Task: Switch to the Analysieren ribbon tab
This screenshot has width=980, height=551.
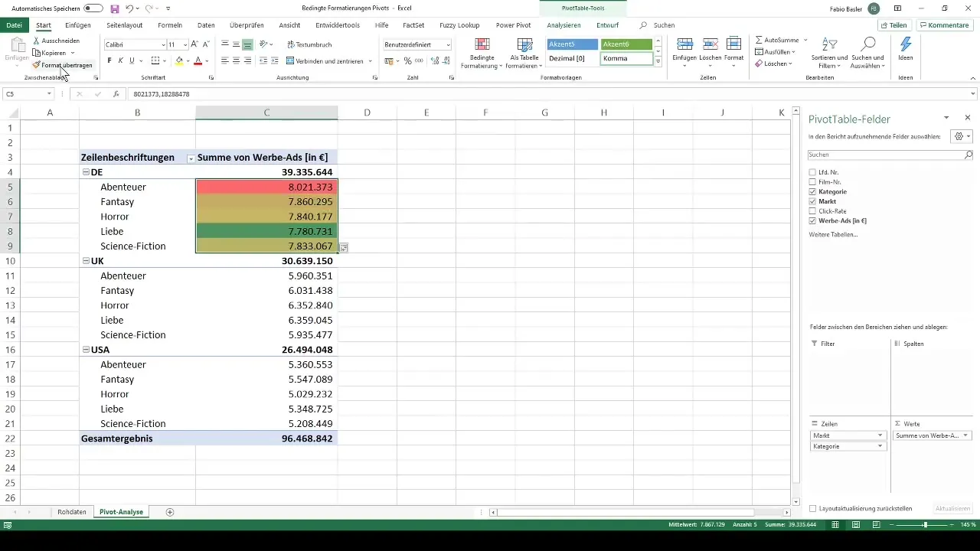Action: pos(563,25)
